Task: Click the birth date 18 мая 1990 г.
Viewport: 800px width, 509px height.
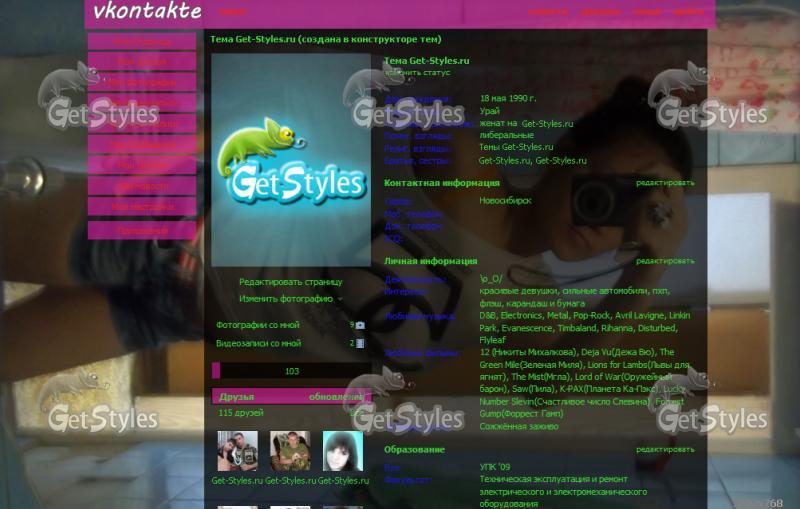Action: click(508, 98)
